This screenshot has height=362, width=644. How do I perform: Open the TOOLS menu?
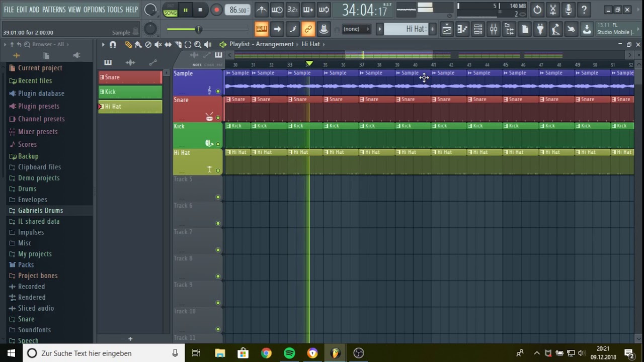(115, 10)
